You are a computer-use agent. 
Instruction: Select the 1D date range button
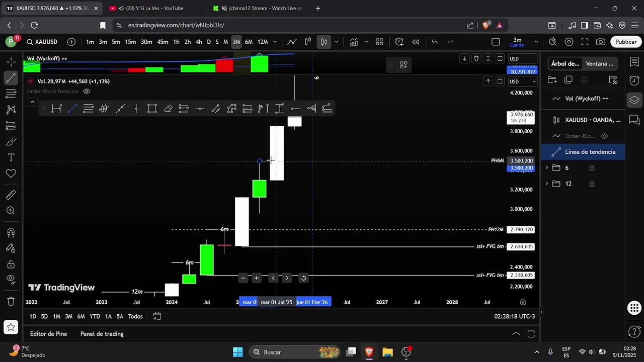(33, 316)
